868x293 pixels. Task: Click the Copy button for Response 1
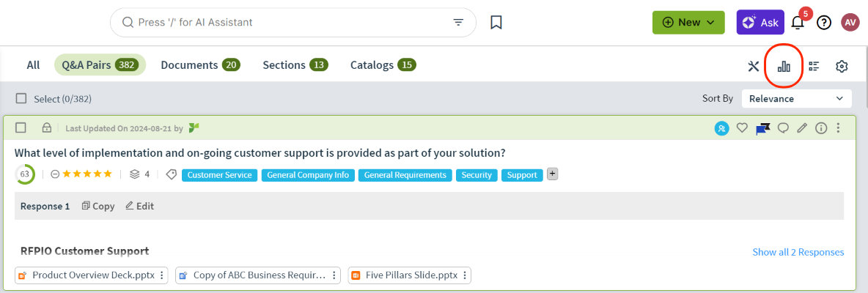coord(98,207)
